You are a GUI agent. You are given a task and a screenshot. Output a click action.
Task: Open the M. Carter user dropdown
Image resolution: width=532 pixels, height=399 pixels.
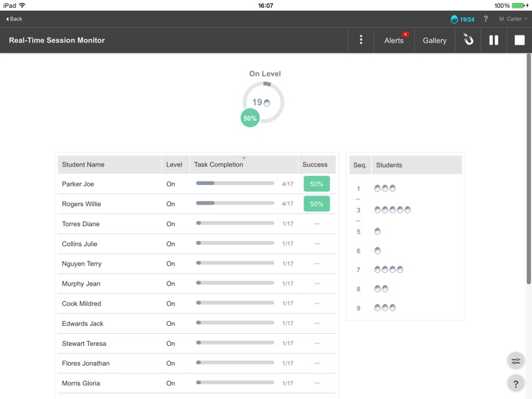(512, 19)
